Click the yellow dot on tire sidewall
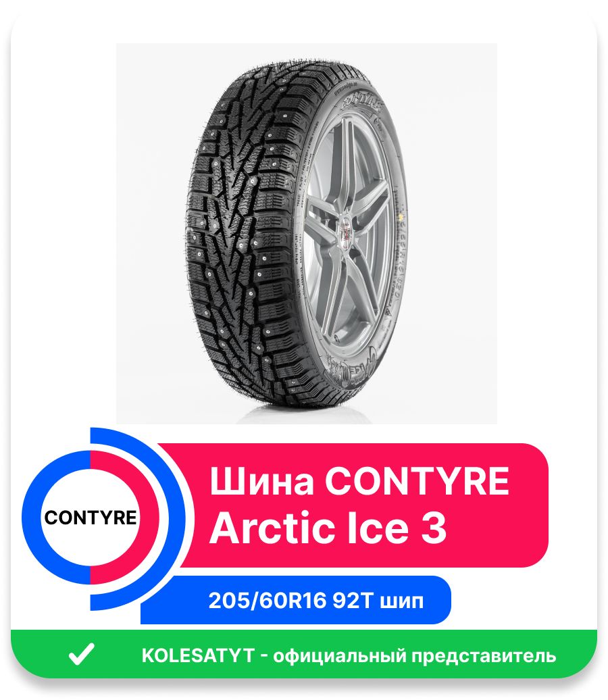The width and height of the screenshot is (608, 700). point(401,218)
